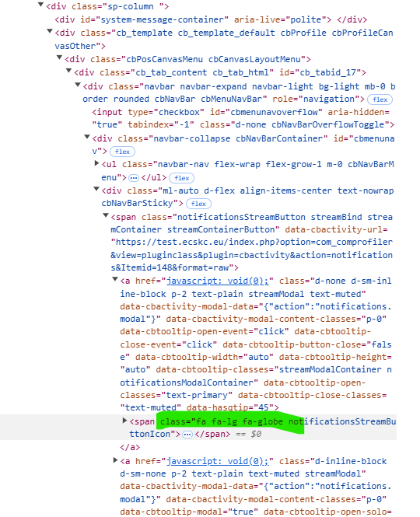Screen dimensions: 420x517
Task: Open first javascript: void(0) href link
Action: (218, 281)
